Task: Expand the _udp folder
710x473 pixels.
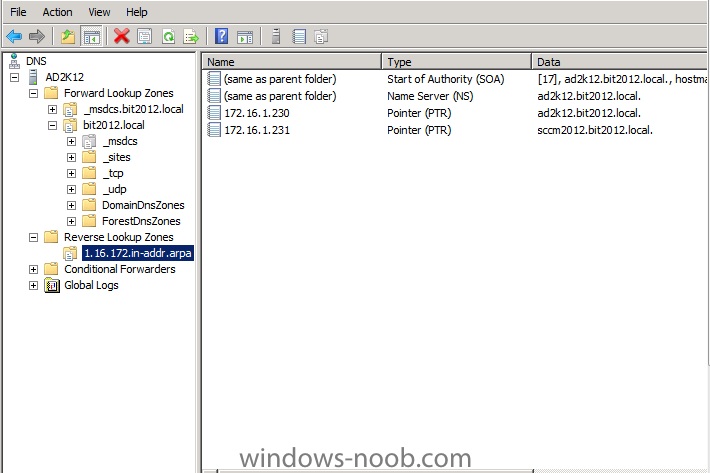Action: coord(72,189)
